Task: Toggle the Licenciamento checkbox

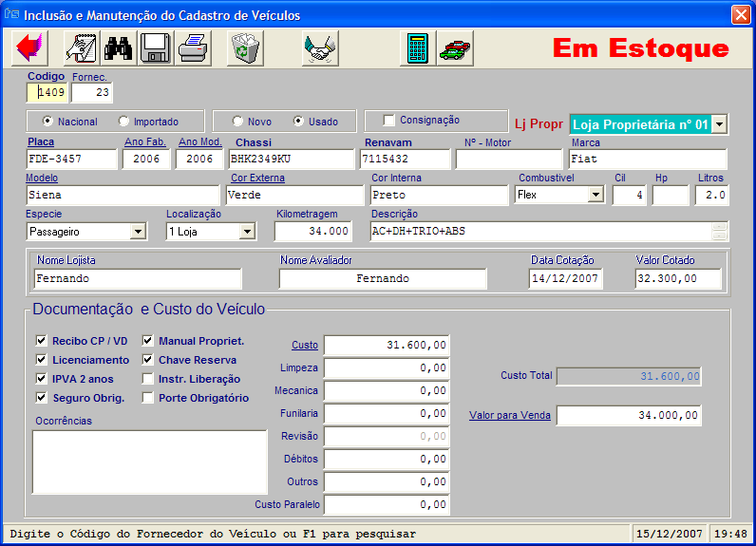Action: click(x=42, y=360)
